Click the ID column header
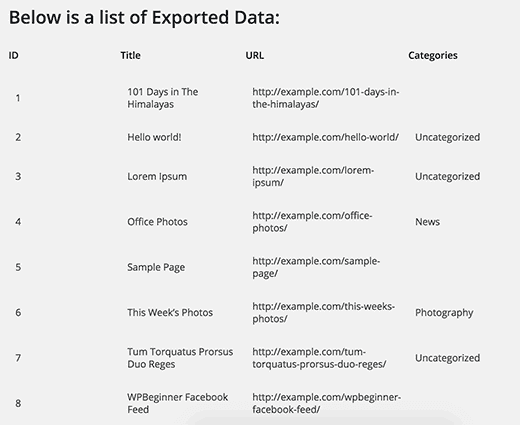 13,55
